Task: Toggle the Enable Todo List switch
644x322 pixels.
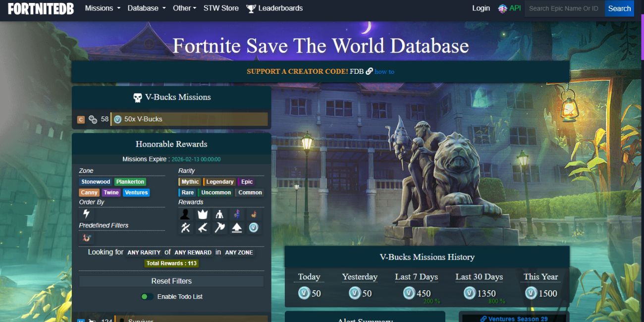Action: coord(146,296)
